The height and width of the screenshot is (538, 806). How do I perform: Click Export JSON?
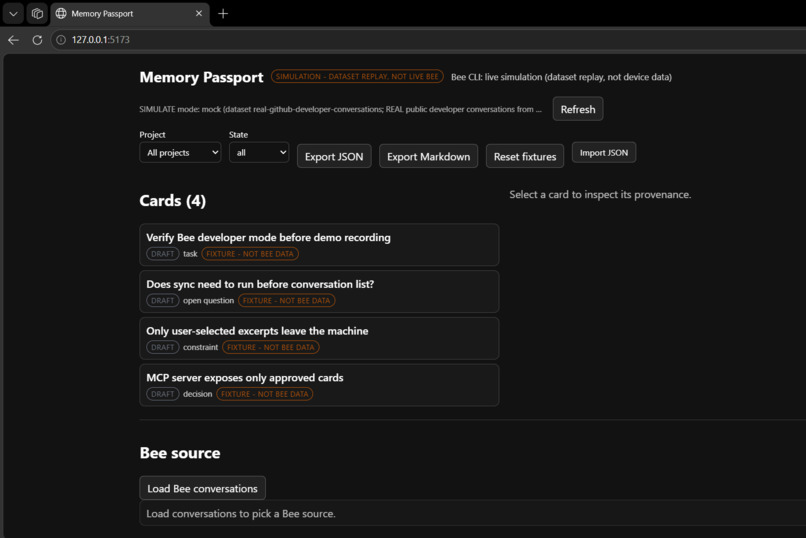[x=334, y=156]
